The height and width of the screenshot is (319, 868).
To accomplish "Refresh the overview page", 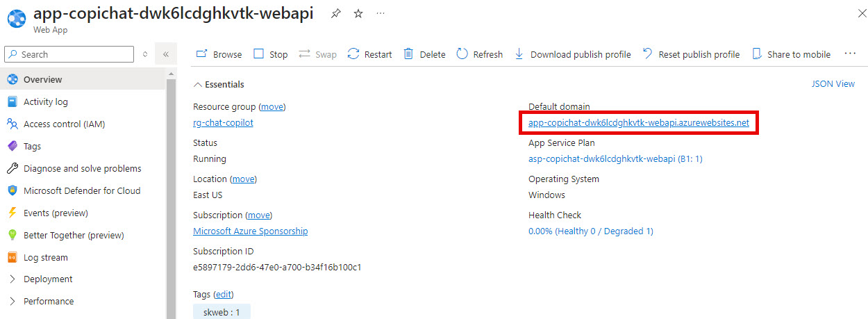I will pos(479,54).
